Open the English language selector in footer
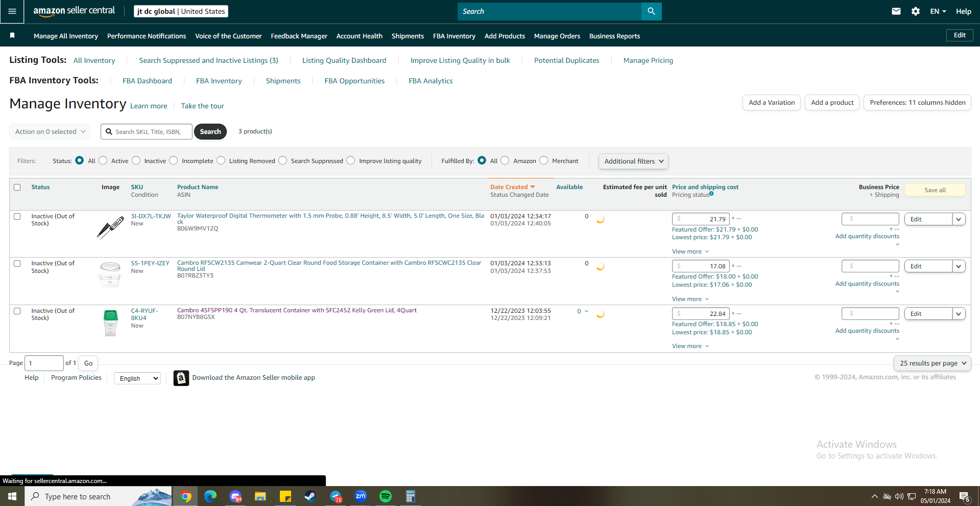The width and height of the screenshot is (980, 506). tap(137, 378)
